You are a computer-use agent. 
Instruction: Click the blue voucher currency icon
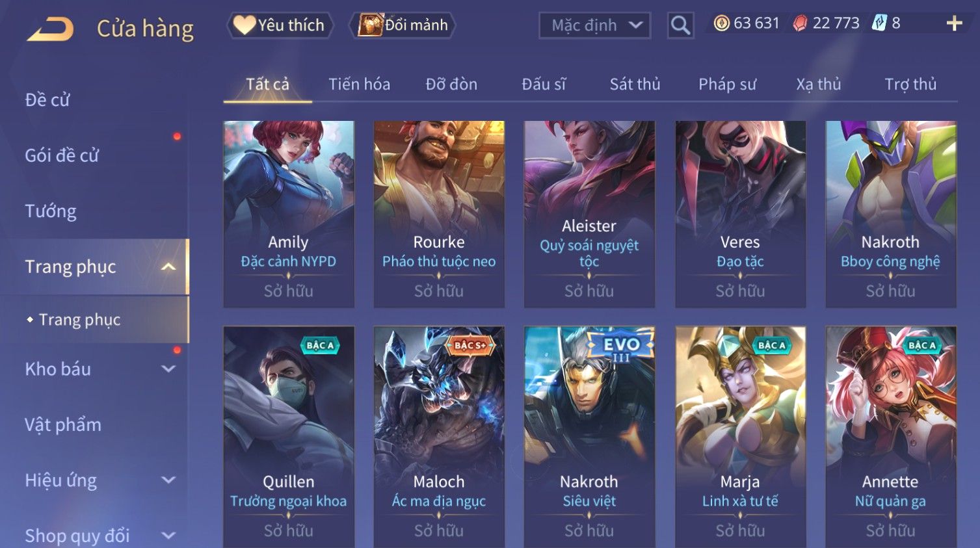click(x=879, y=23)
